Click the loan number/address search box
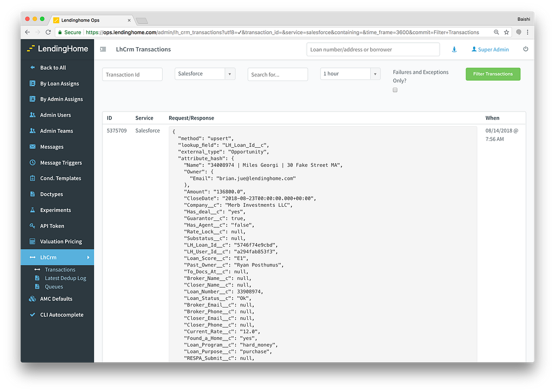Image resolution: width=555 pixels, height=392 pixels. pyautogui.click(x=373, y=49)
